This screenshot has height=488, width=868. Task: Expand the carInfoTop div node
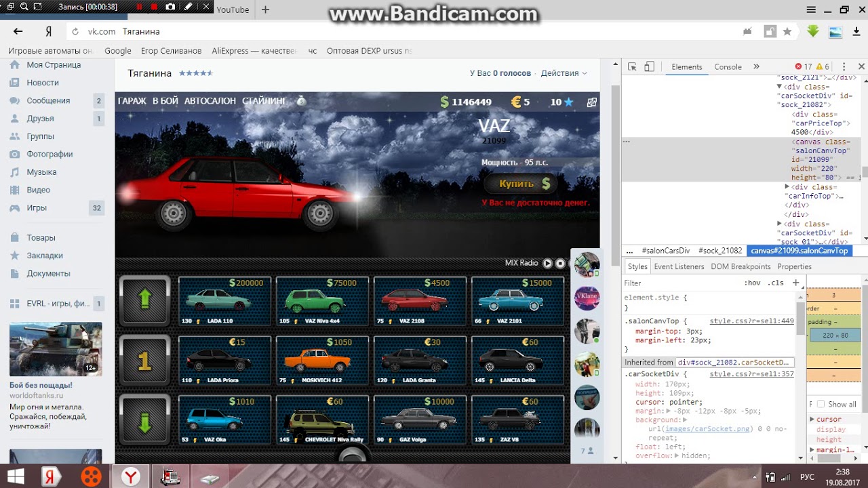pos(787,186)
